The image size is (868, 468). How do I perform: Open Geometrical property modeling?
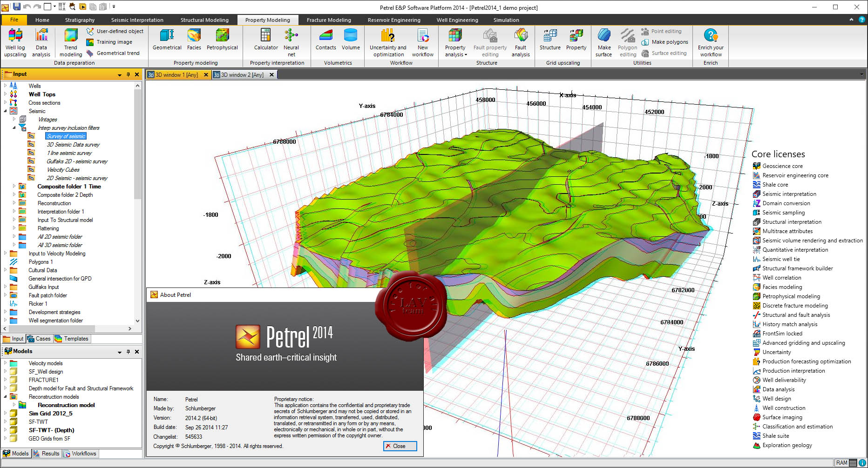[x=167, y=40]
